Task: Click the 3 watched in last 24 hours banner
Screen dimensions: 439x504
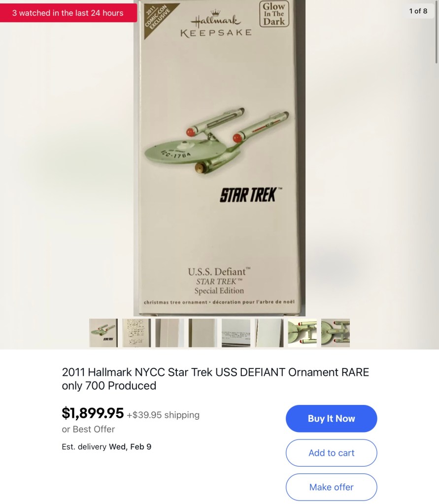Action: click(68, 13)
